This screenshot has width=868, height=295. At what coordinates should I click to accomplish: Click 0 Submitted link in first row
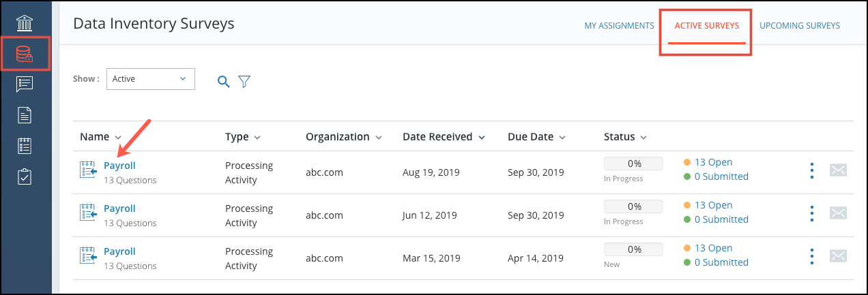coord(721,176)
